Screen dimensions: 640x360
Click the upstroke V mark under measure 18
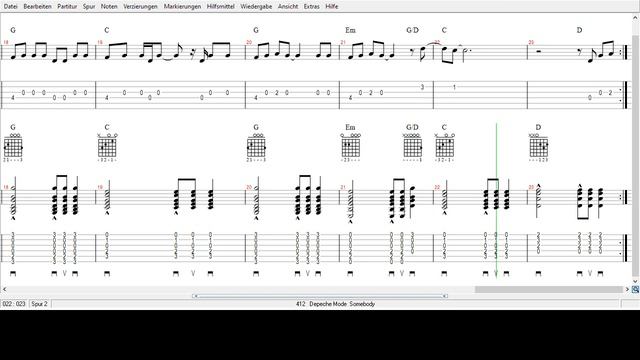click(x=64, y=273)
